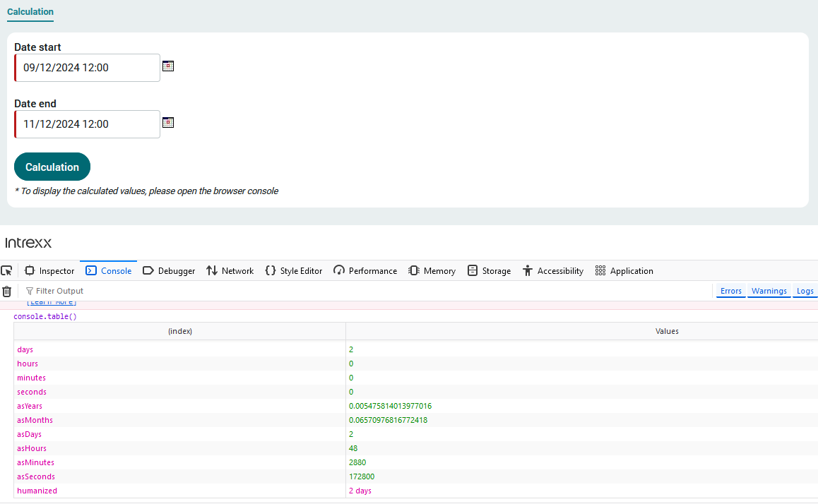Select the 'hours' row index

pos(27,364)
